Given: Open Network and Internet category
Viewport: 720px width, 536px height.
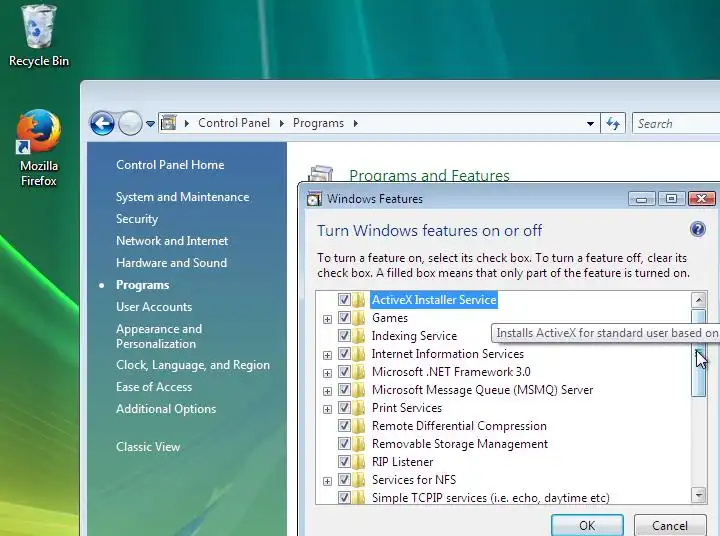Looking at the screenshot, I should (172, 241).
